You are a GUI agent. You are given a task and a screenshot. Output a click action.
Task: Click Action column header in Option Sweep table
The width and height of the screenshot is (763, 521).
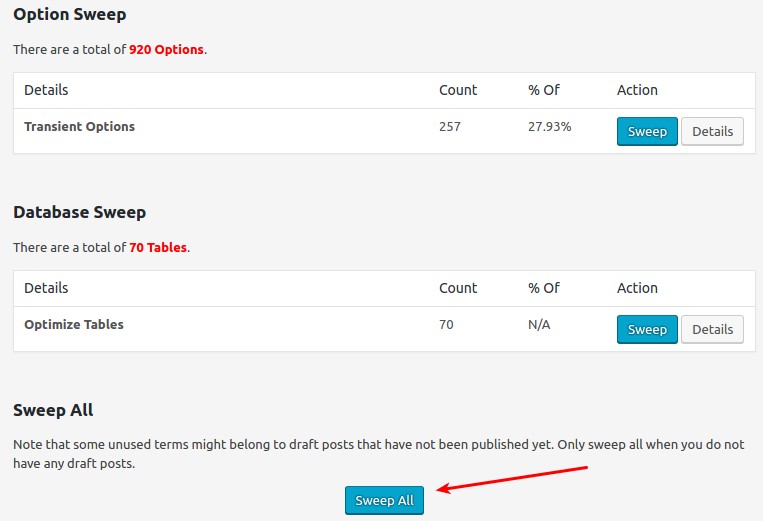pos(637,90)
